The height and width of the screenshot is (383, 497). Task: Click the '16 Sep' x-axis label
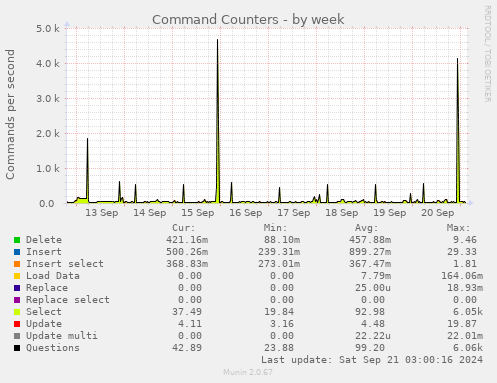pyautogui.click(x=246, y=213)
